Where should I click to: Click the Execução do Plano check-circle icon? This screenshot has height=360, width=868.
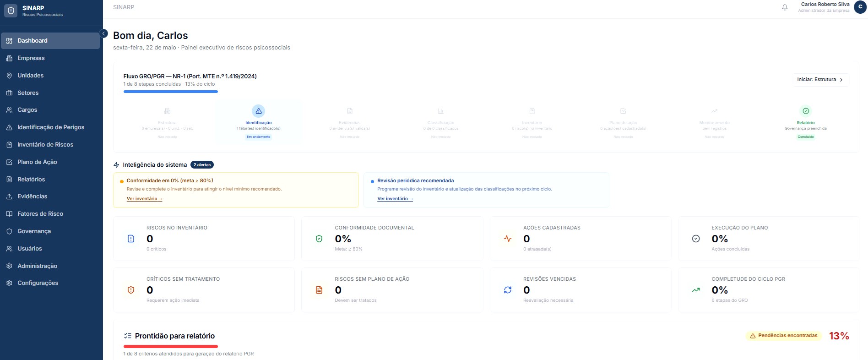(x=696, y=239)
